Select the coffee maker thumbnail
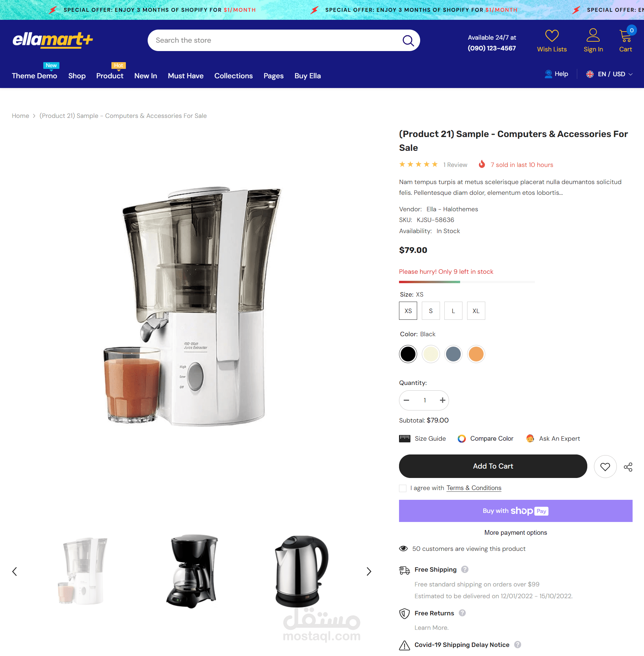 [192, 571]
